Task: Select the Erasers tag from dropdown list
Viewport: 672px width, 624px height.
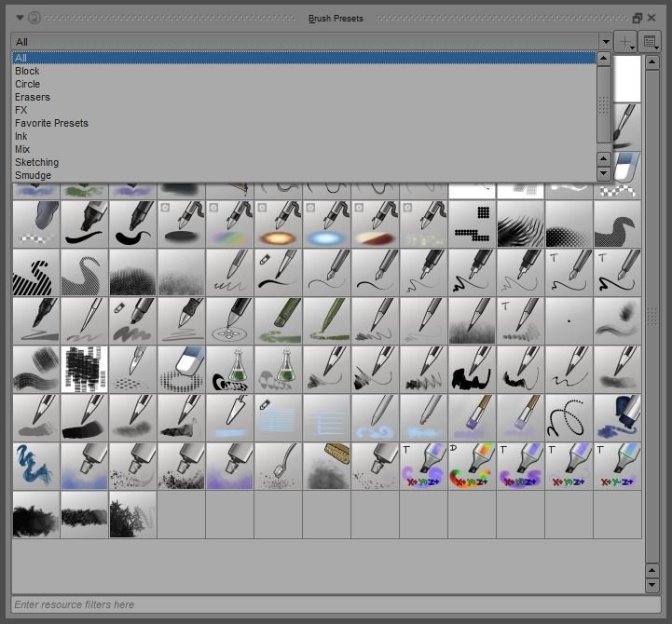Action: [x=33, y=97]
